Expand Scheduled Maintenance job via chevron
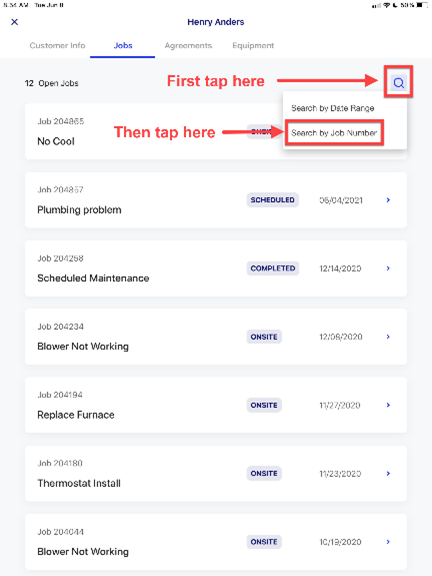Viewport: 432px width, 576px height. pyautogui.click(x=388, y=268)
